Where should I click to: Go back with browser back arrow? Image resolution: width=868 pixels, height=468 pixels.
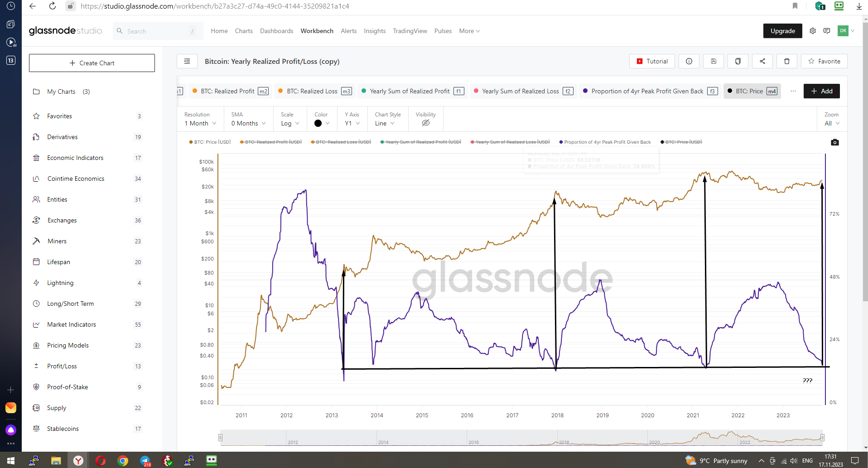pos(32,6)
